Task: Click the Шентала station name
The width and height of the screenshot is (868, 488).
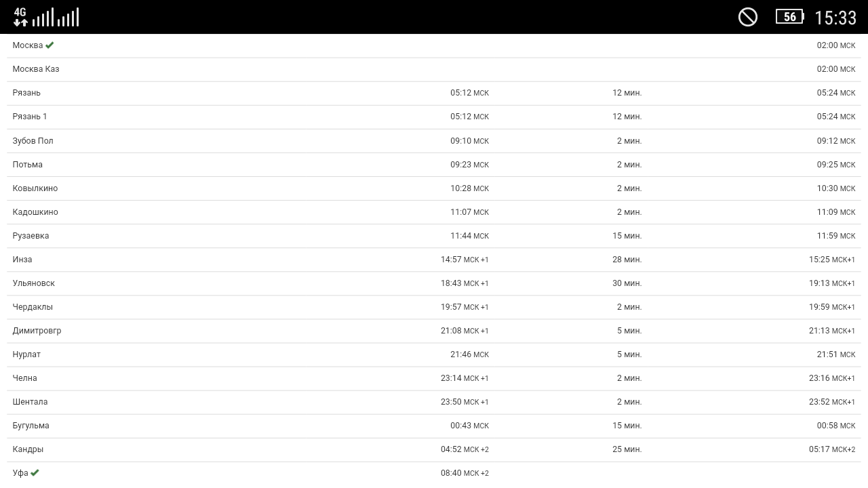Action: tap(30, 402)
